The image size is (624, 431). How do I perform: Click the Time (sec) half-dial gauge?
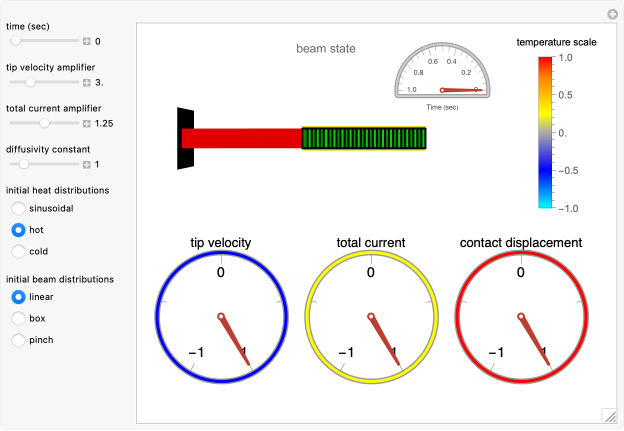coord(442,70)
